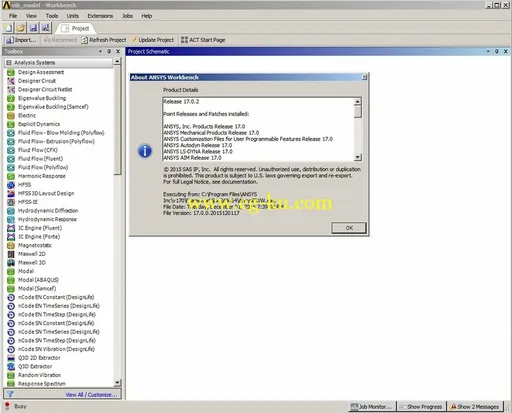Click OK in About ANSYS Workbench dialog
Screen dimensions: 512x413
point(349,228)
